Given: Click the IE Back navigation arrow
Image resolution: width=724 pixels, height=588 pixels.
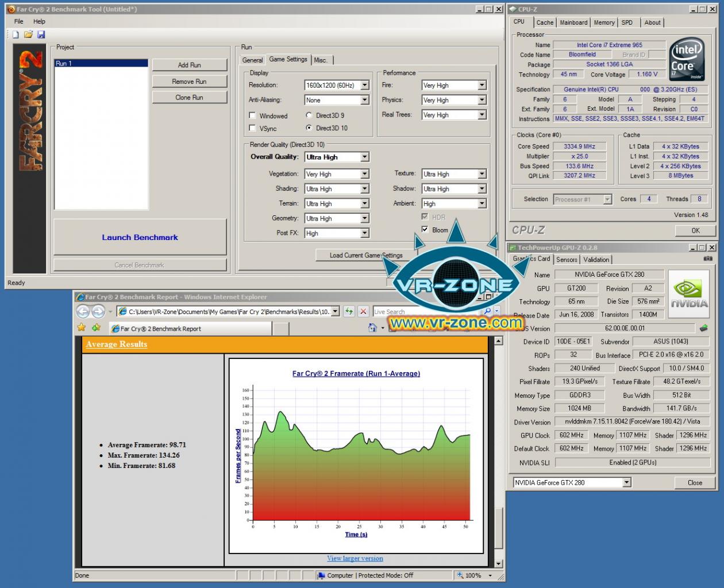Looking at the screenshot, I should (x=83, y=311).
